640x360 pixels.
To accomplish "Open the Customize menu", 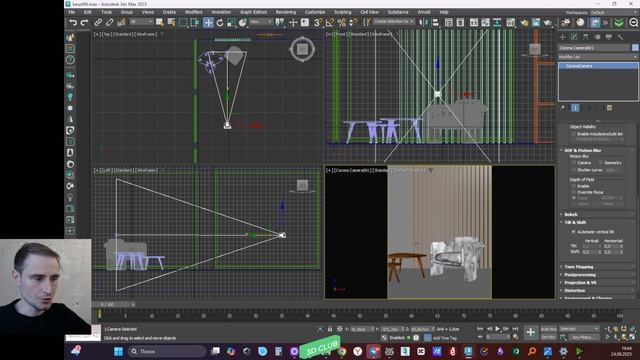I will coord(315,12).
